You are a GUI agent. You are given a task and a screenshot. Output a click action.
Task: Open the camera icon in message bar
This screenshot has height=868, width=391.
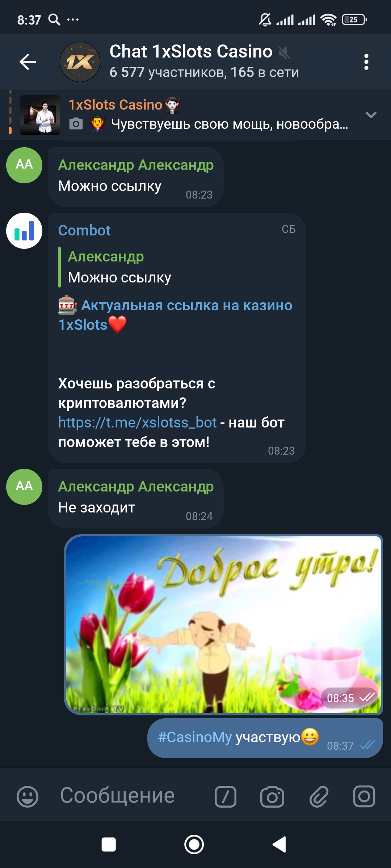(x=272, y=796)
